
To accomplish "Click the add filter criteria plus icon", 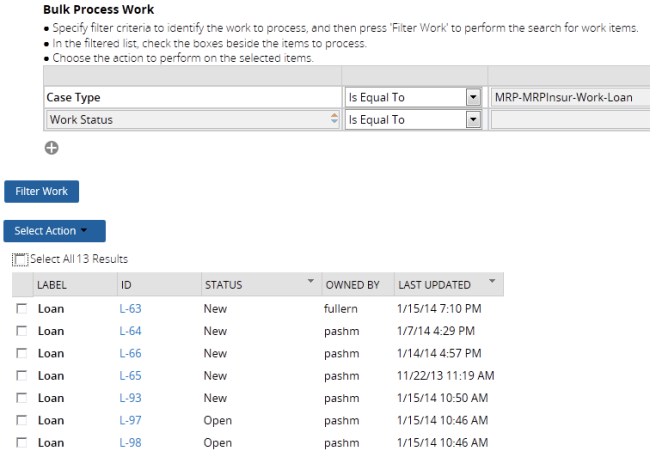I will point(52,148).
